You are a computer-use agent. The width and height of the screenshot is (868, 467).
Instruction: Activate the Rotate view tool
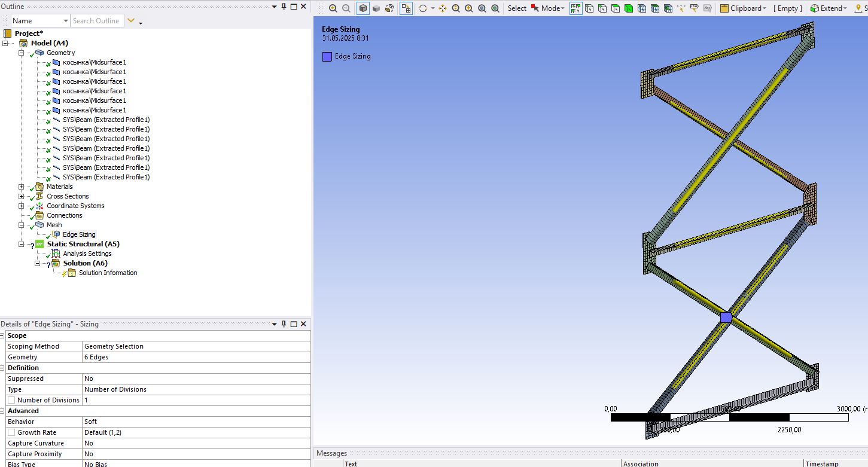tap(422, 8)
